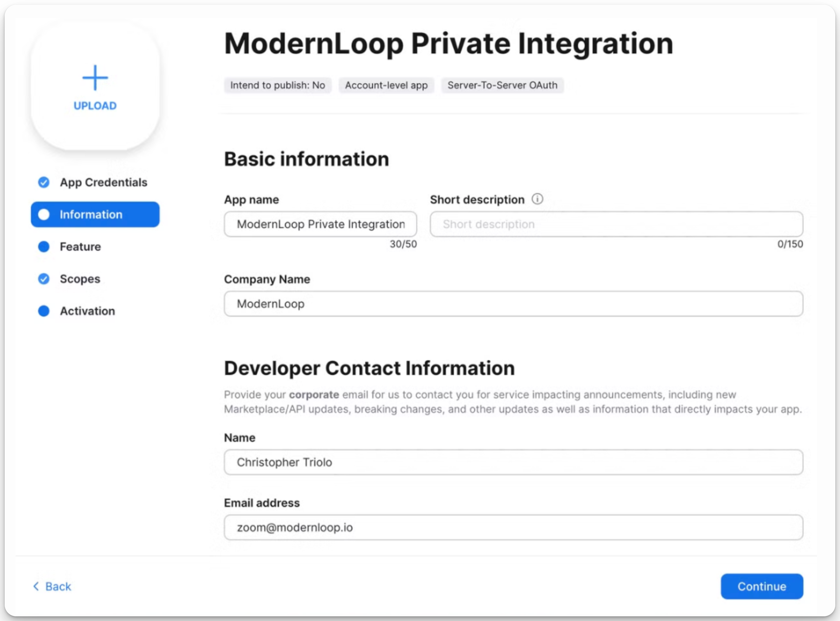Click the 'Basic information' heading

[306, 159]
